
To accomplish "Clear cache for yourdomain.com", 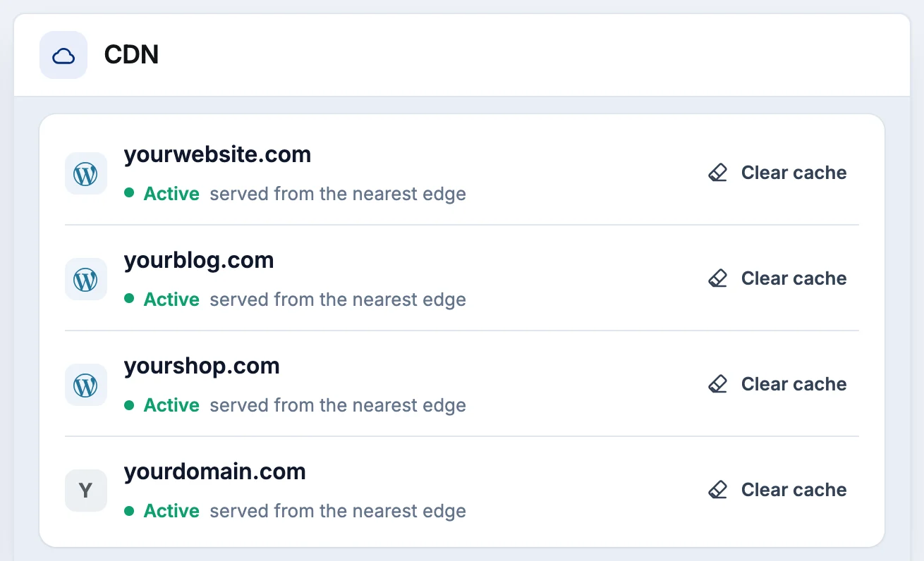I will click(777, 490).
